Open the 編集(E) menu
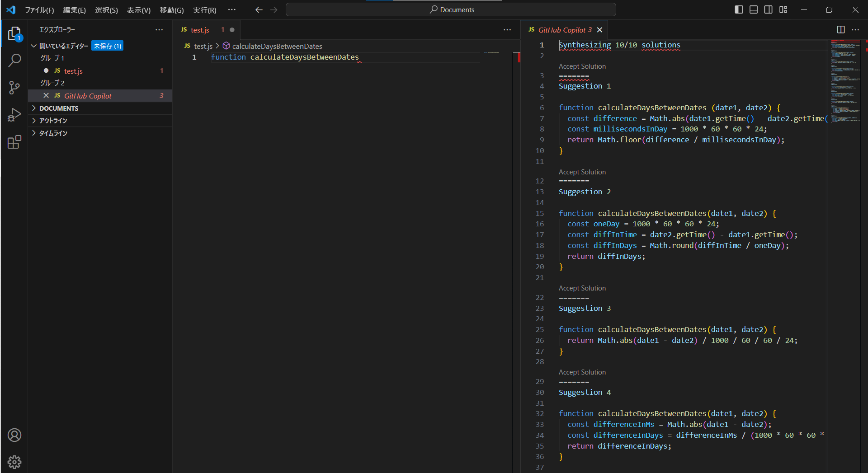The width and height of the screenshot is (868, 473). point(75,9)
